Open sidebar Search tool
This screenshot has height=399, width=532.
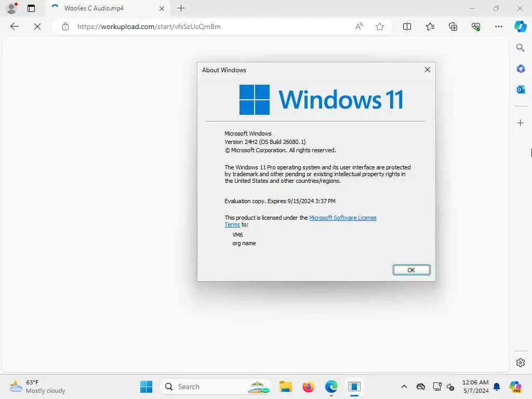coord(521,48)
